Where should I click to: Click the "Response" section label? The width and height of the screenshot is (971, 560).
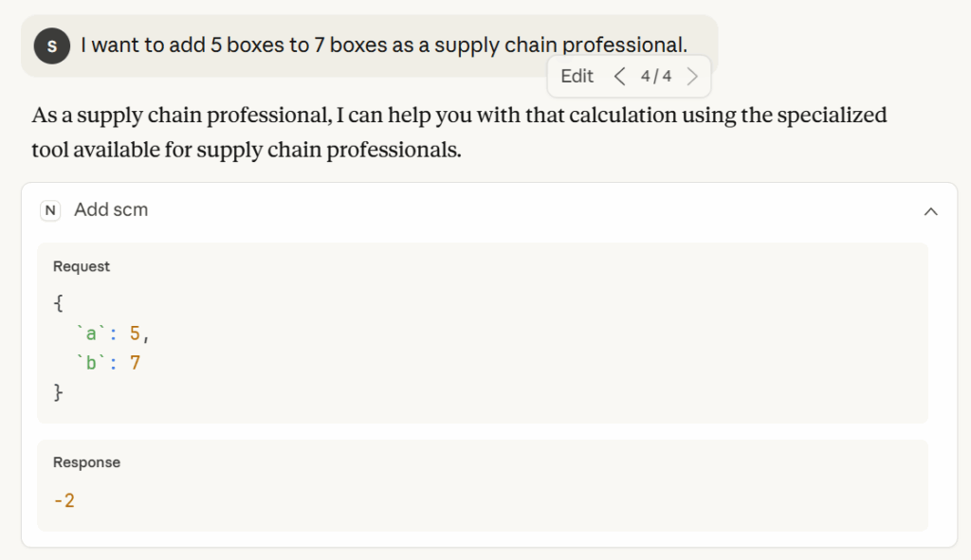86,462
